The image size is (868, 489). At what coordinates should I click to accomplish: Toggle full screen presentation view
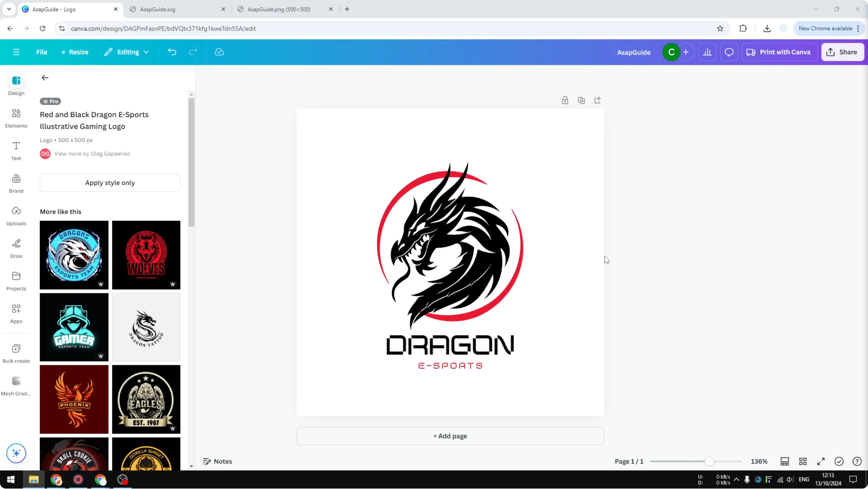(821, 461)
